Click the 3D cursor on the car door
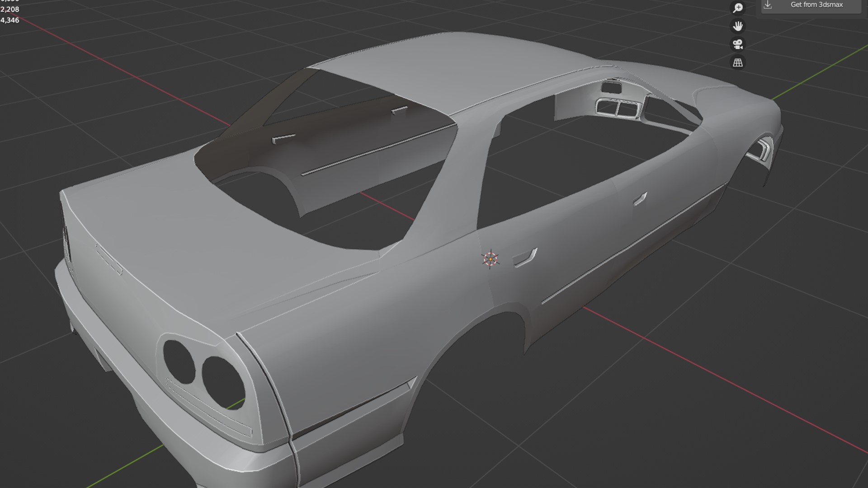Viewport: 868px width, 488px height. [490, 259]
